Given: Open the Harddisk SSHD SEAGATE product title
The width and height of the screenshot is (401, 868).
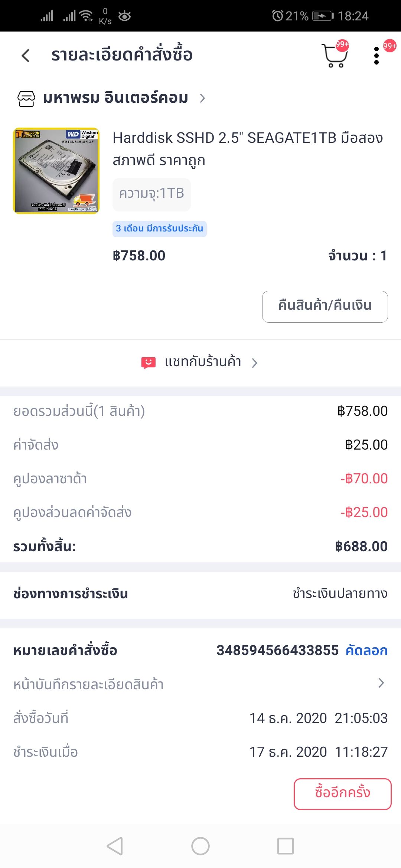Looking at the screenshot, I should click(x=248, y=149).
